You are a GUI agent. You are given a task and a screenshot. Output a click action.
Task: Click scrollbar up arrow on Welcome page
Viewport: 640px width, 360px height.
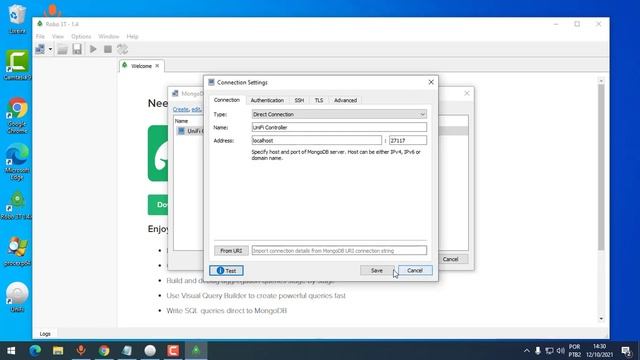pyautogui.click(x=601, y=81)
